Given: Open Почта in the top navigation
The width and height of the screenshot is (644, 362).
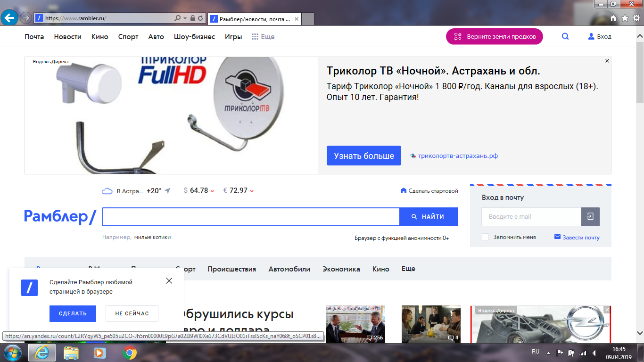Looking at the screenshot, I should tap(34, 36).
